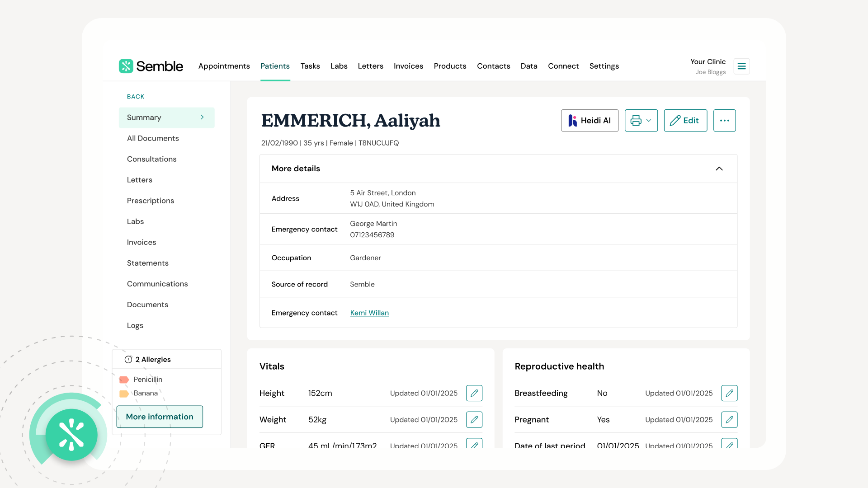Edit the Height vital

[x=474, y=393]
